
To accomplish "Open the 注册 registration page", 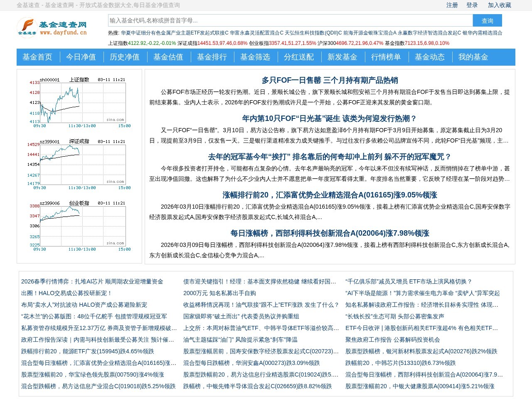I will coord(452,5).
